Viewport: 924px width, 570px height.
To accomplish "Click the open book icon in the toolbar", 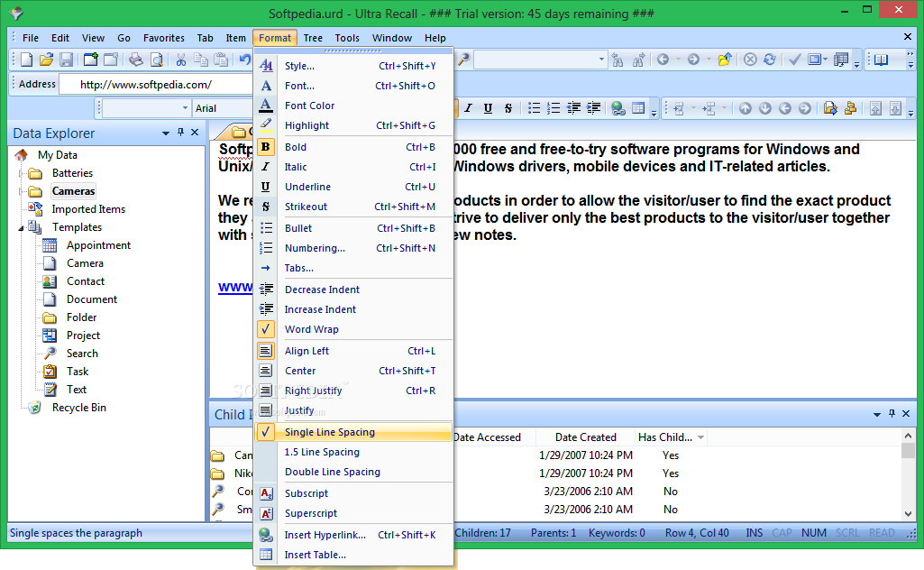I will (x=881, y=60).
